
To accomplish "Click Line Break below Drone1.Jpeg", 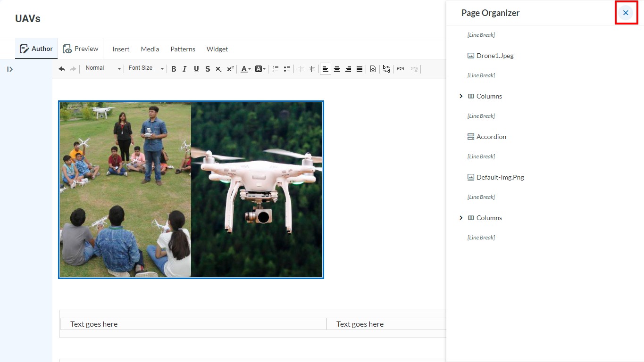I will pos(481,75).
